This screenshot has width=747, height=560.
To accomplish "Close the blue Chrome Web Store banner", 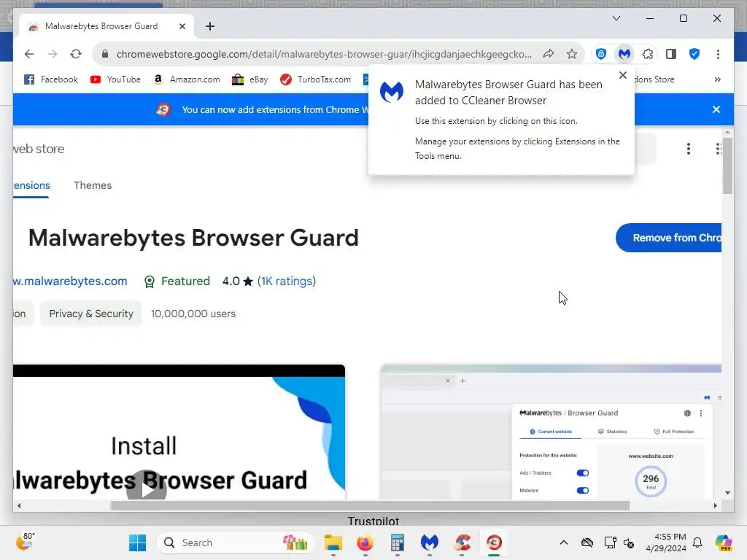I will pyautogui.click(x=716, y=109).
